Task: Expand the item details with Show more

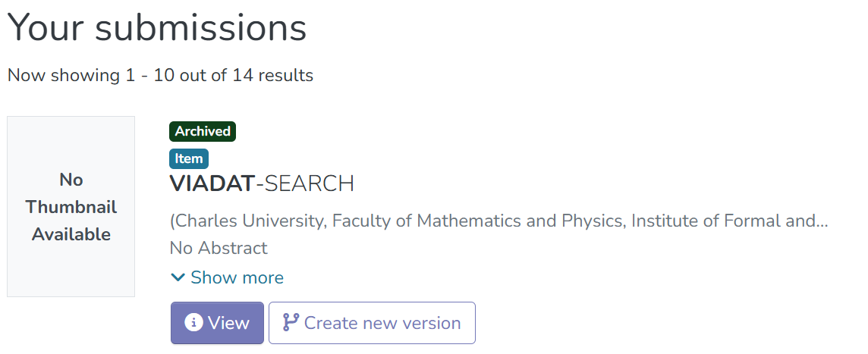Action: [x=227, y=277]
